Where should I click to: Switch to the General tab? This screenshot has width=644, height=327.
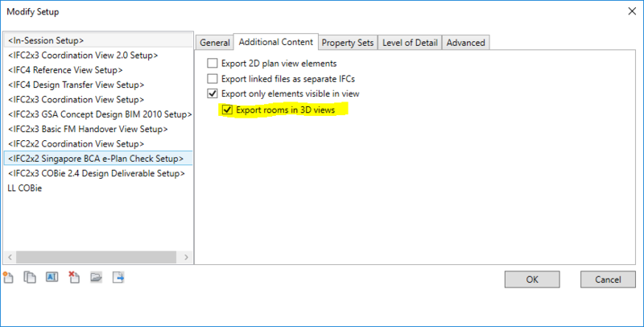coord(215,43)
